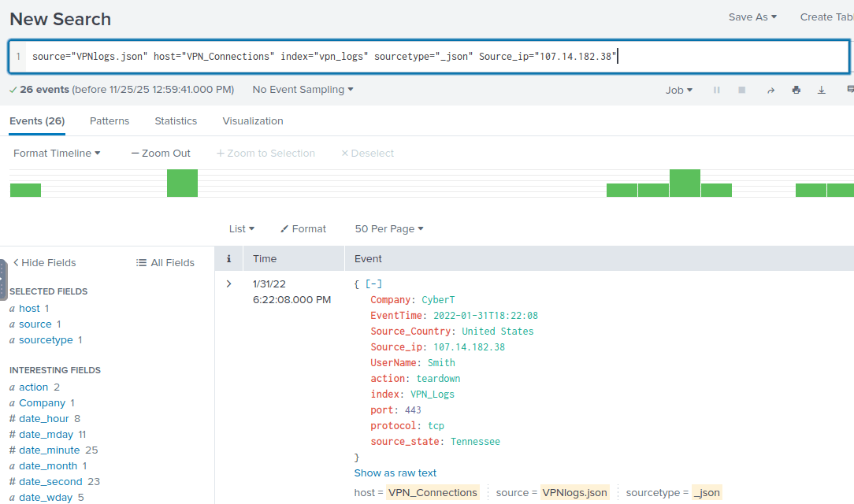Open the Job dropdown menu
The width and height of the screenshot is (854, 504).
click(x=678, y=91)
